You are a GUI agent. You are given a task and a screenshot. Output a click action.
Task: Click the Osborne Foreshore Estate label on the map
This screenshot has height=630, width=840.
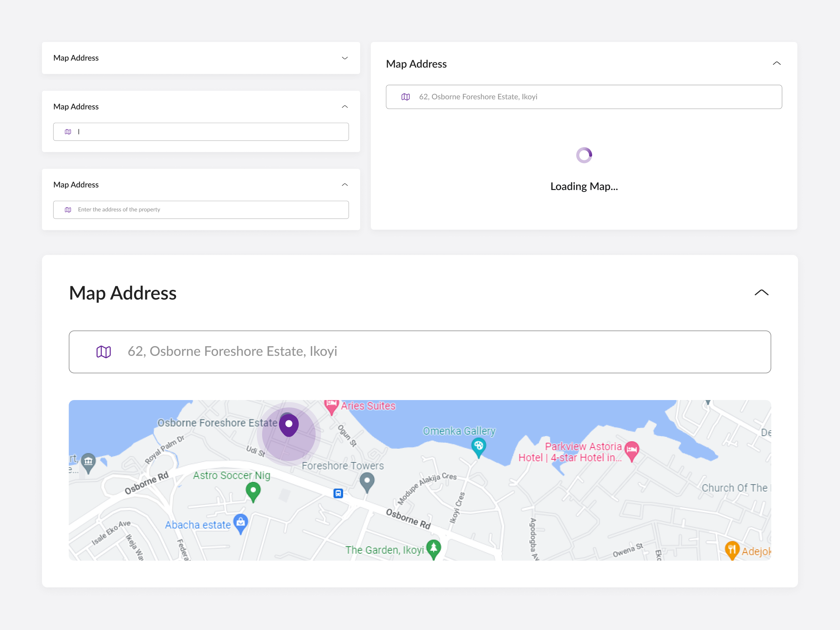pyautogui.click(x=218, y=423)
